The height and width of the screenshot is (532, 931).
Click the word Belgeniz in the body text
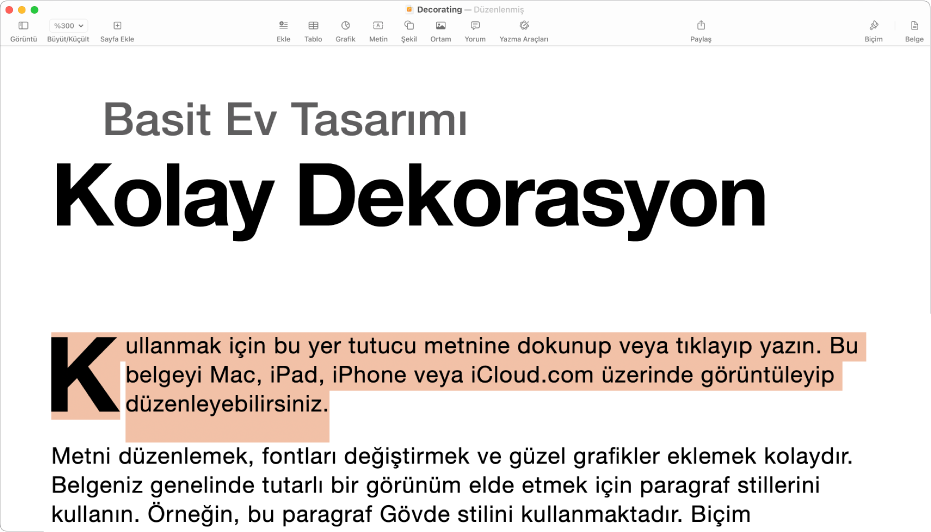pyautogui.click(x=97, y=486)
